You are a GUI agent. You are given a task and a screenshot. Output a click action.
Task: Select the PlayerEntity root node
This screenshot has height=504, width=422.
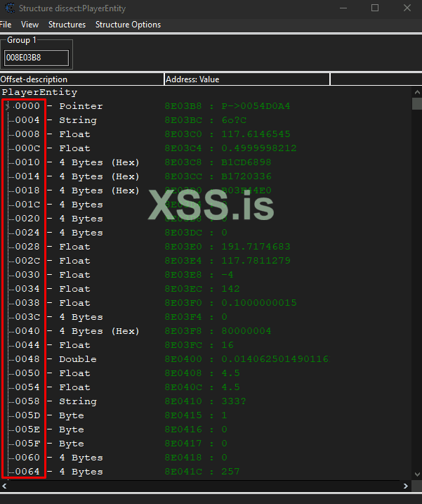pyautogui.click(x=39, y=92)
